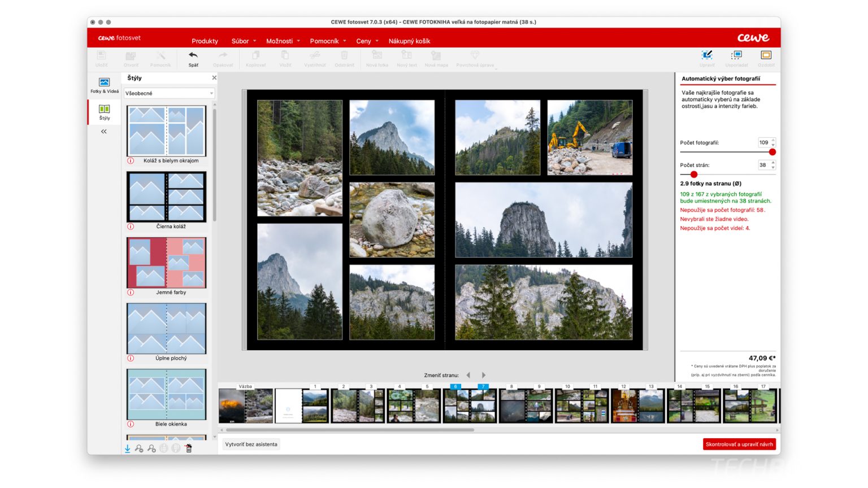Go to next page with right arrow

[483, 375]
